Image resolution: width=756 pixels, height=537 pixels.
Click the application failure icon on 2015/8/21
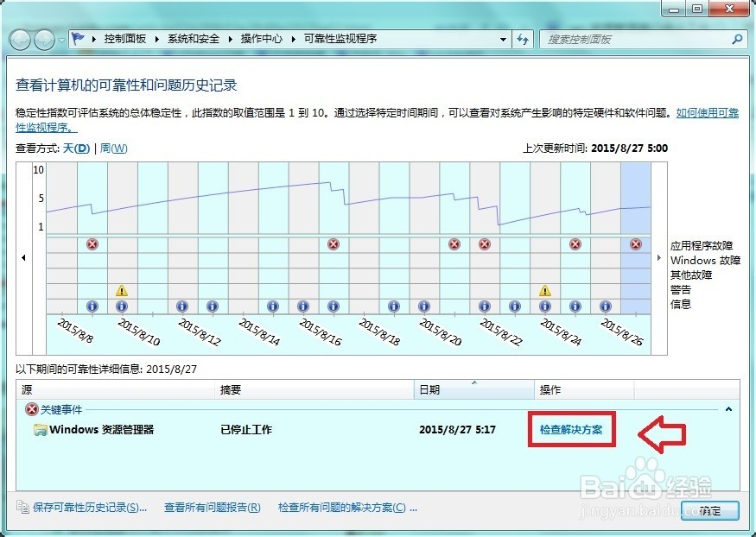click(454, 244)
